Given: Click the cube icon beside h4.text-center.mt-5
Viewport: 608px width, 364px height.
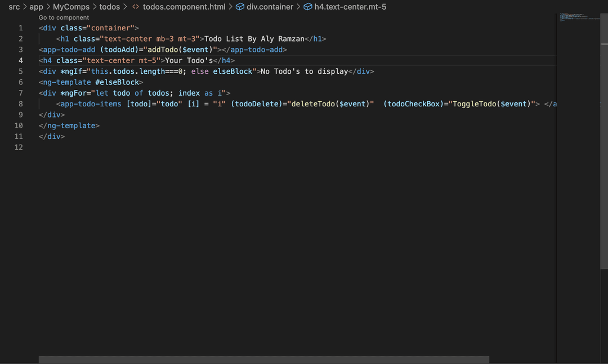Looking at the screenshot, I should pyautogui.click(x=308, y=7).
